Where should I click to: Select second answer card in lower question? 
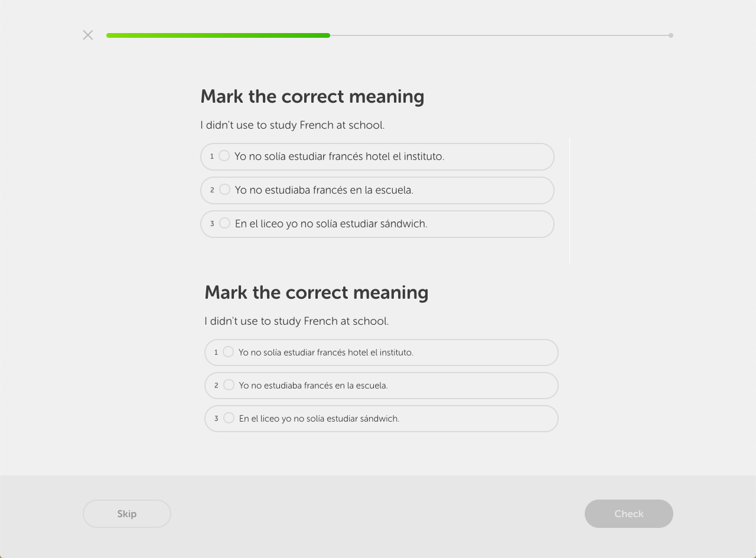click(x=381, y=385)
